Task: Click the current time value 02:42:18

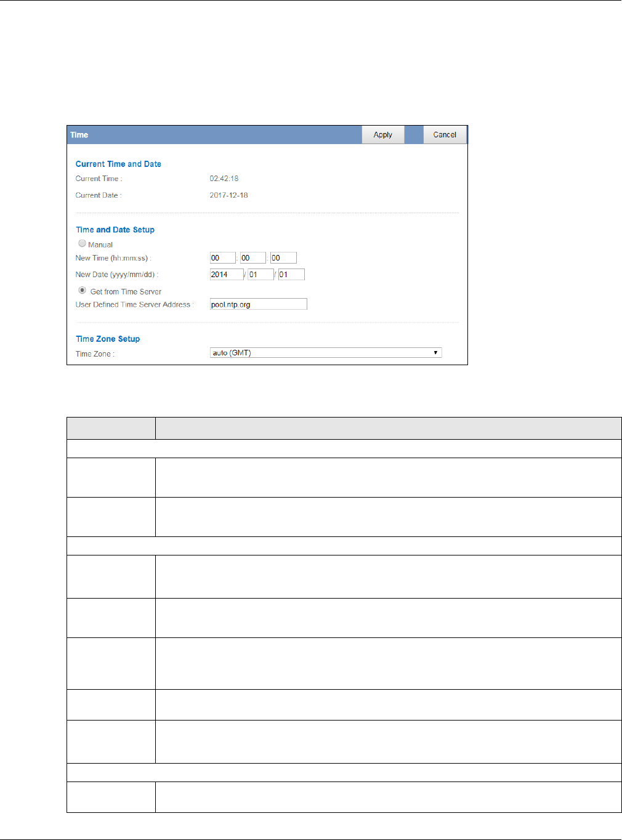Action: (224, 179)
